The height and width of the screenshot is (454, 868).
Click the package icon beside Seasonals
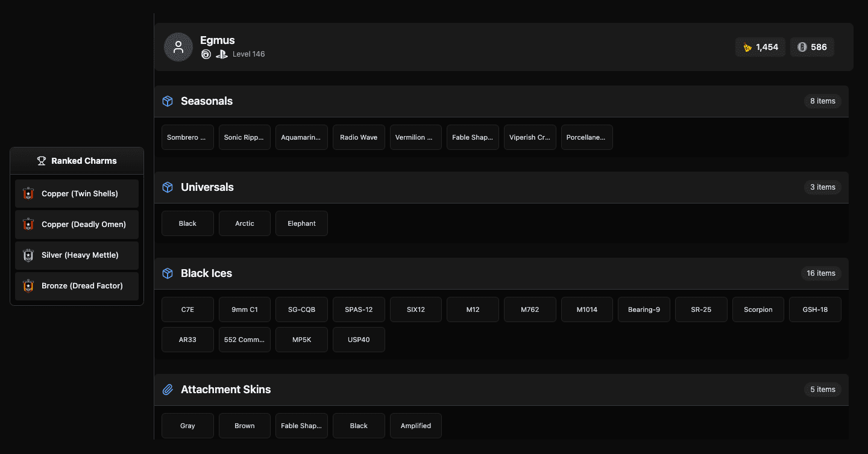[x=168, y=101]
